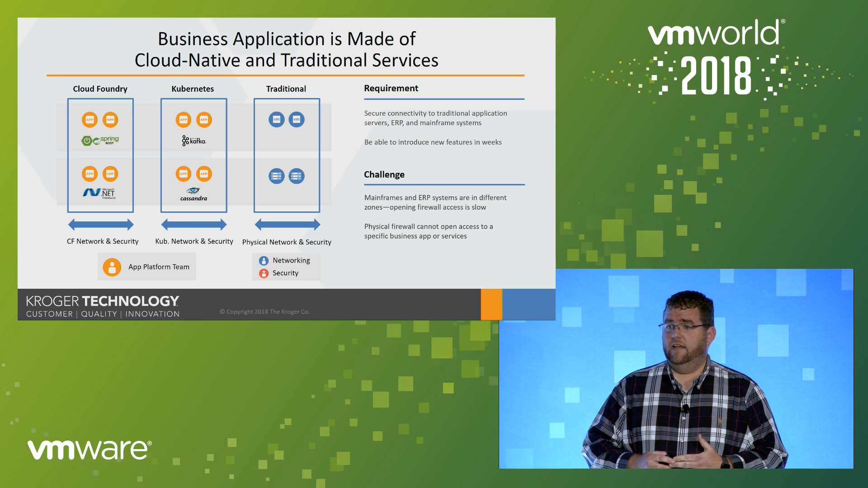Click 'CUSTOMER | QUALITY | INNOVATION' tagline
This screenshot has width=868, height=488.
pyautogui.click(x=103, y=314)
